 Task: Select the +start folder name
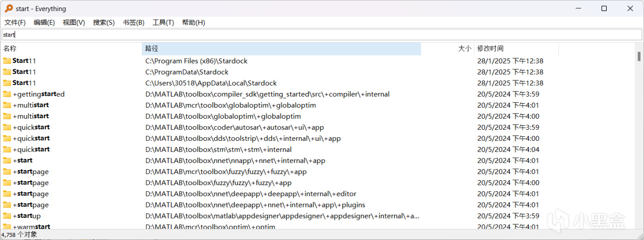[x=23, y=161]
